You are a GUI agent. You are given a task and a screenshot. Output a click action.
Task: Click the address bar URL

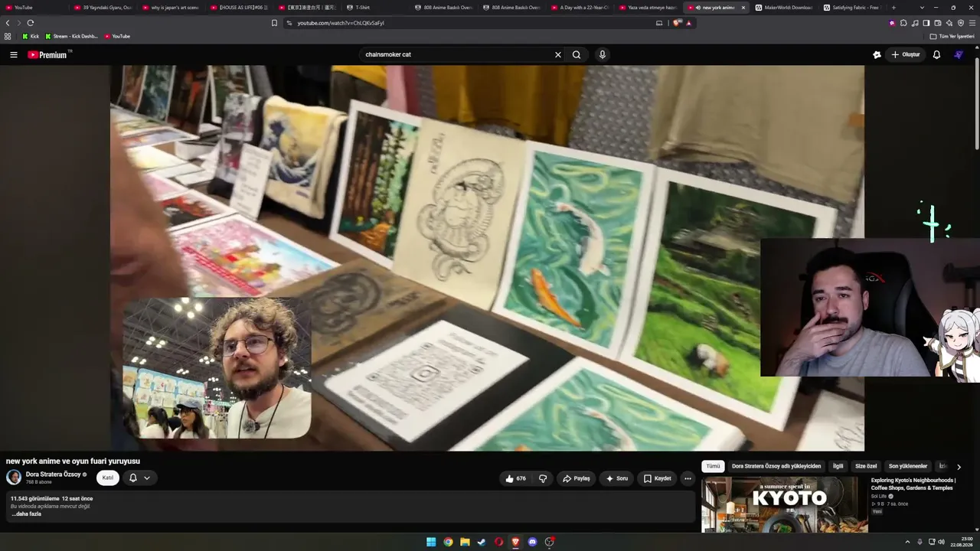[341, 23]
